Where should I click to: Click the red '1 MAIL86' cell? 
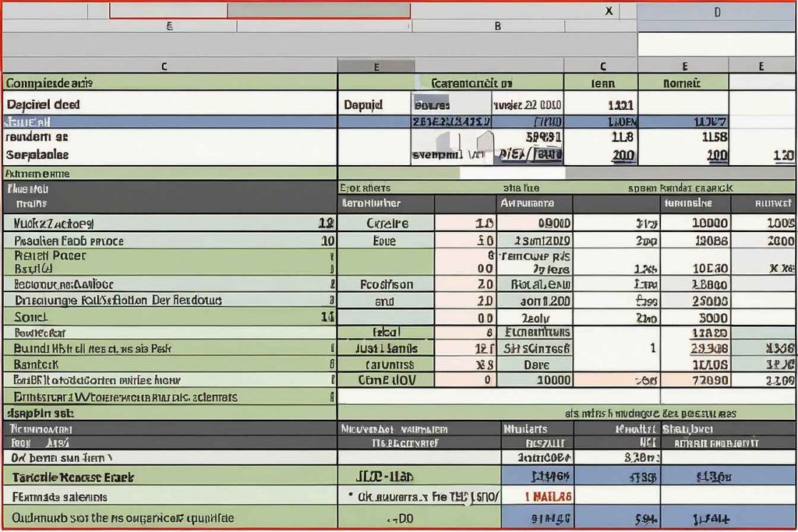coord(548,496)
